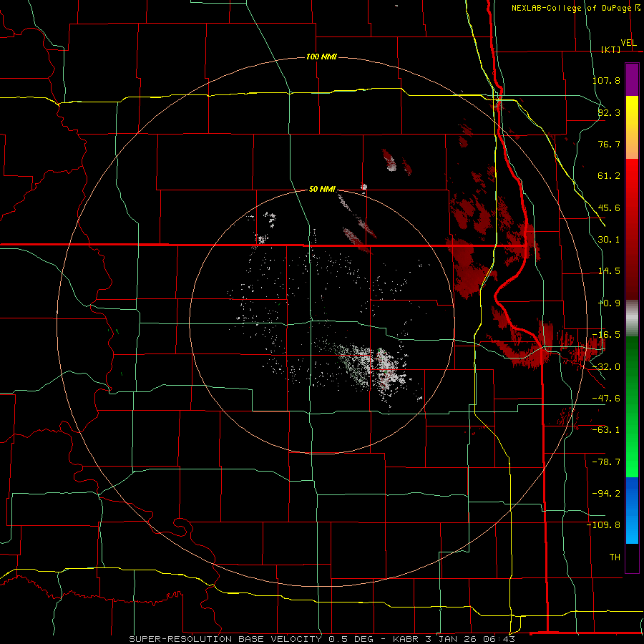Click the 76.7 velocity scale value

coord(609,144)
